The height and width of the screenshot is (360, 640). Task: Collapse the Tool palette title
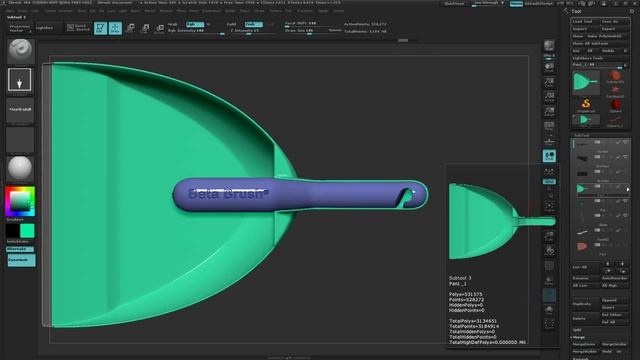click(576, 11)
